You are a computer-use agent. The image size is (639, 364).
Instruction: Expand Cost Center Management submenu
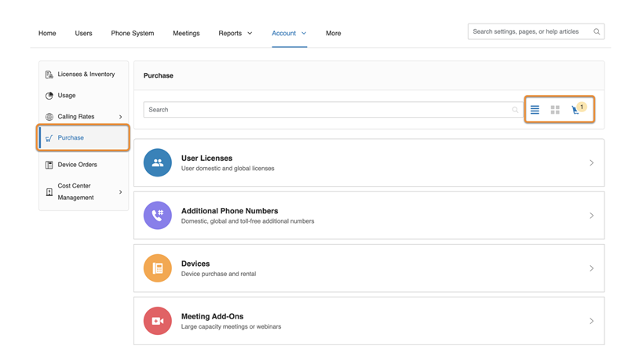coord(120,192)
